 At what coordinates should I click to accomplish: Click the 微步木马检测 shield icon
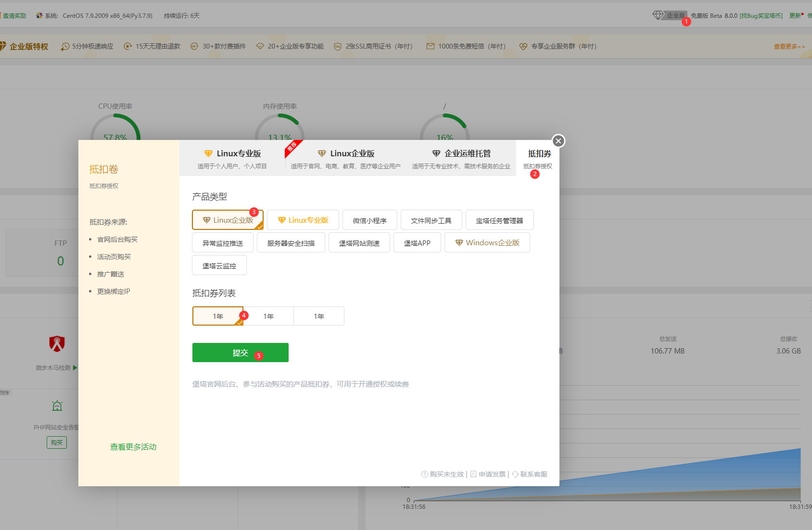pos(57,343)
